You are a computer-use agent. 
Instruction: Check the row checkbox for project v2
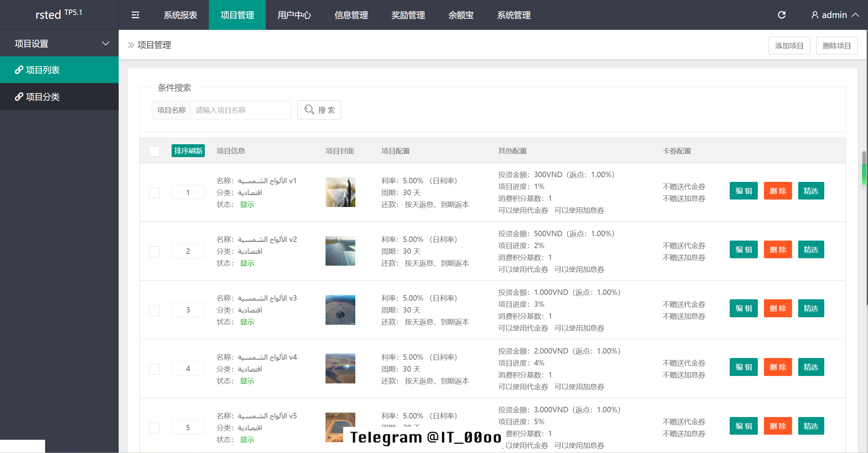point(154,251)
